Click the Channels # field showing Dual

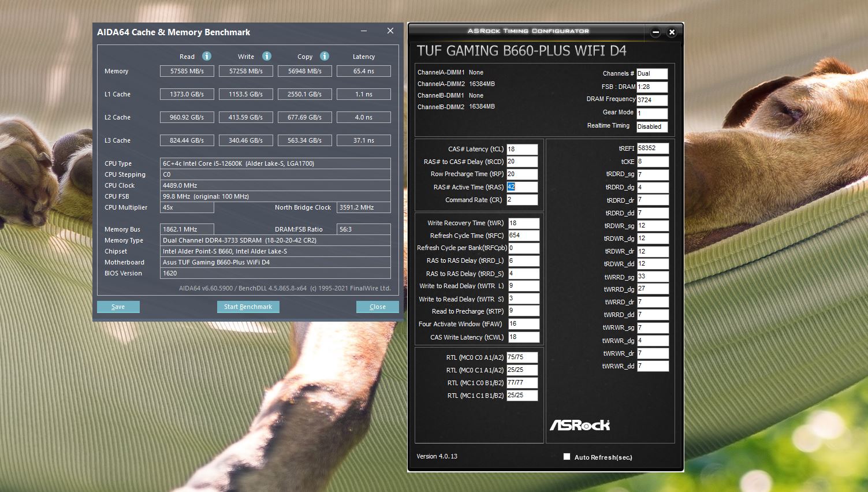click(652, 74)
